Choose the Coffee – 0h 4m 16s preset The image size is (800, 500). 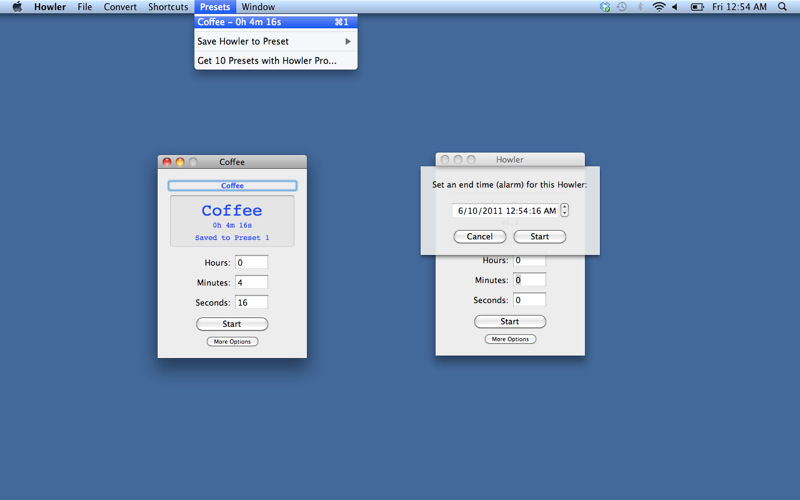(x=276, y=22)
